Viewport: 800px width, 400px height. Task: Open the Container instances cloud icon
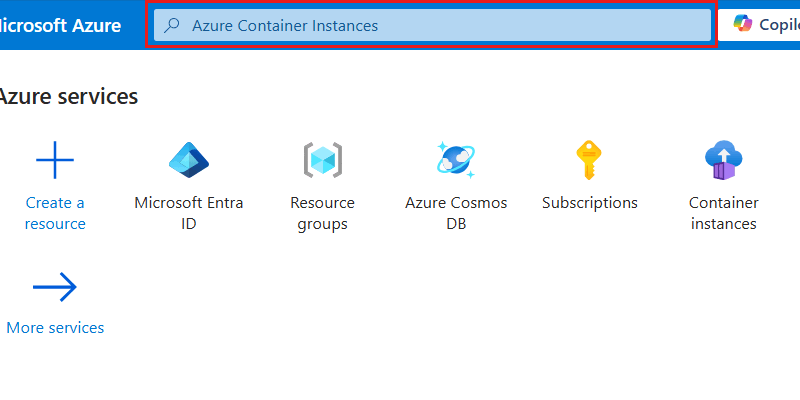click(723, 159)
